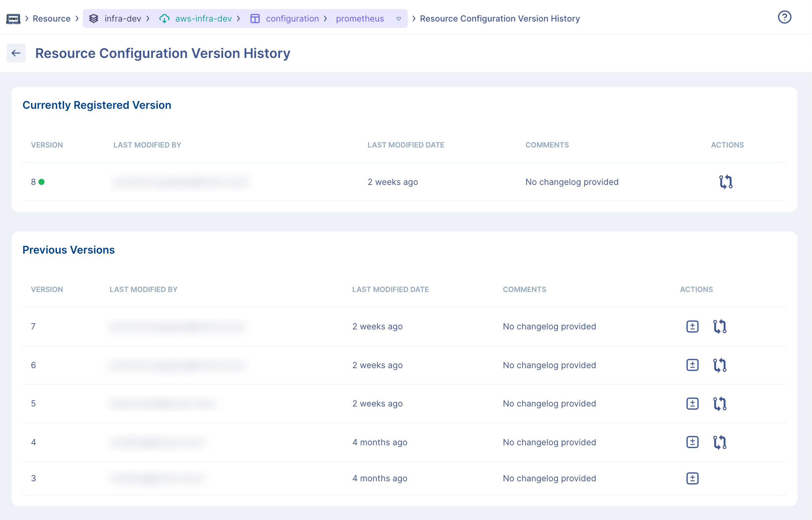
Task: Restore version 4 configuration
Action: tap(719, 442)
